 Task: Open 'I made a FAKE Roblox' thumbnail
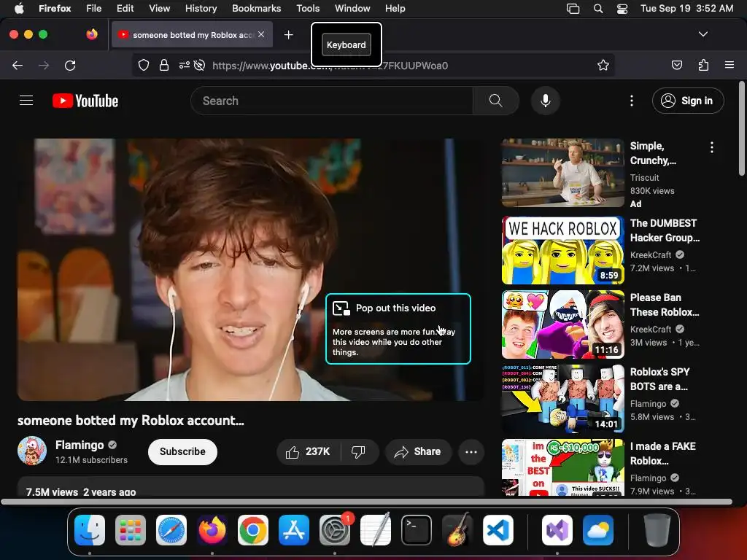[x=562, y=467]
